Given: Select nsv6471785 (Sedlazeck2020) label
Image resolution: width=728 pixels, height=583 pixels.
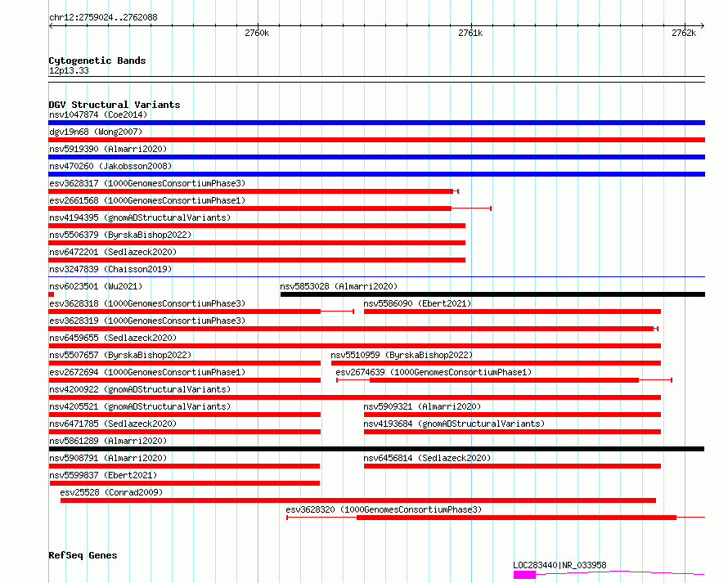Looking at the screenshot, I should tap(113, 424).
